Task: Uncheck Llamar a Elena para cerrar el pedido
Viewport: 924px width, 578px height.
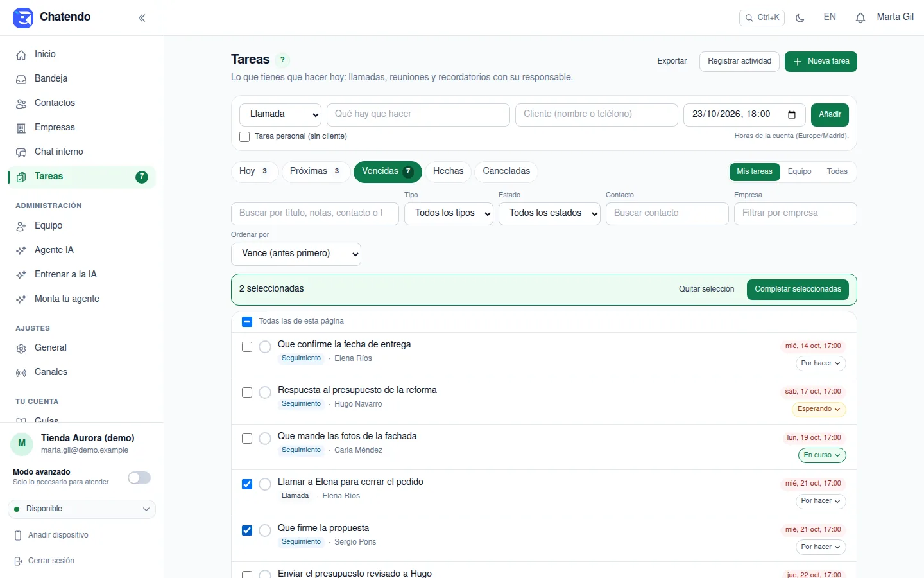Action: click(x=247, y=484)
